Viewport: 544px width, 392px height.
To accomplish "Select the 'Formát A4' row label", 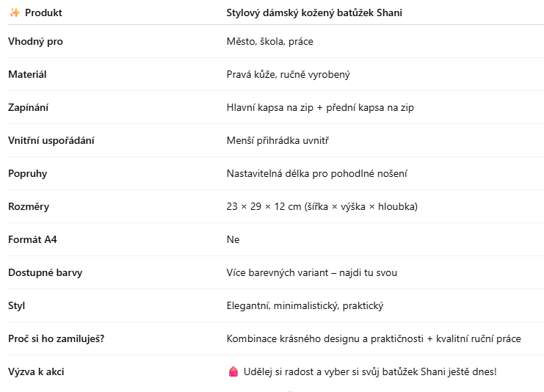I will click(32, 239).
